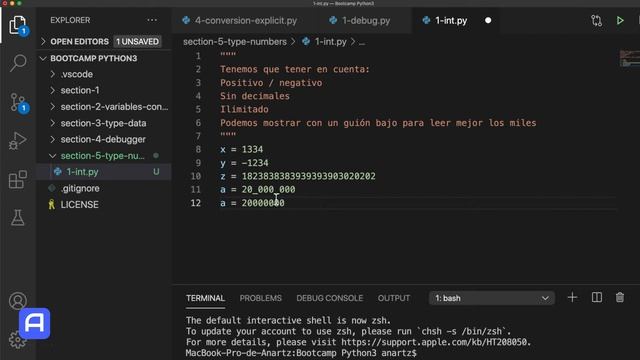Open the Explorer view in activity bar

tap(18, 26)
